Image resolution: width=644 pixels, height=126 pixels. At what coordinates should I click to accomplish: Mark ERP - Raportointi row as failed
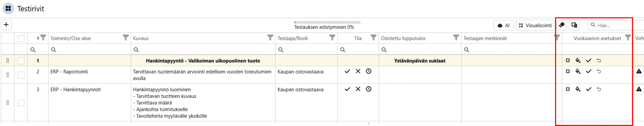[x=358, y=72]
